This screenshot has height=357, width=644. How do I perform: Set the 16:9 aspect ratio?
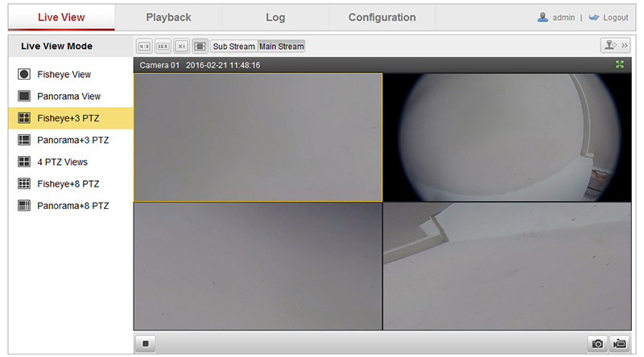[x=162, y=47]
